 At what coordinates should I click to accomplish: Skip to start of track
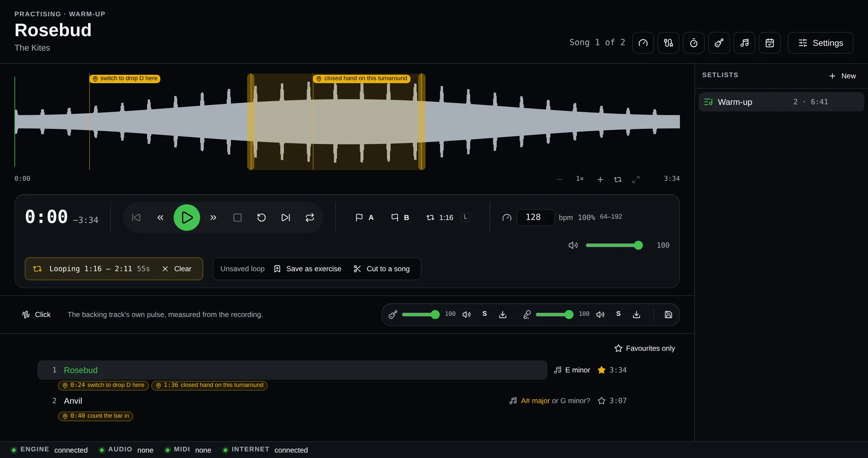136,217
